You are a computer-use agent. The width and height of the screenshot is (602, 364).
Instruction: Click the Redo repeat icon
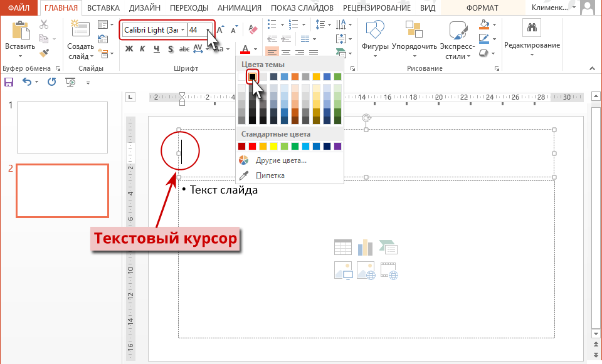click(52, 81)
